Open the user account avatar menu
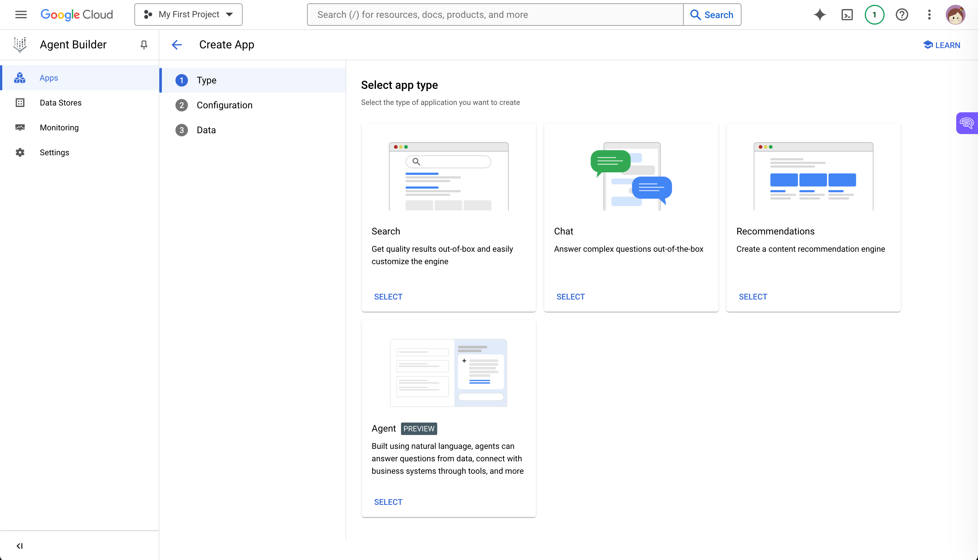Viewport: 978px width, 560px height. (955, 15)
